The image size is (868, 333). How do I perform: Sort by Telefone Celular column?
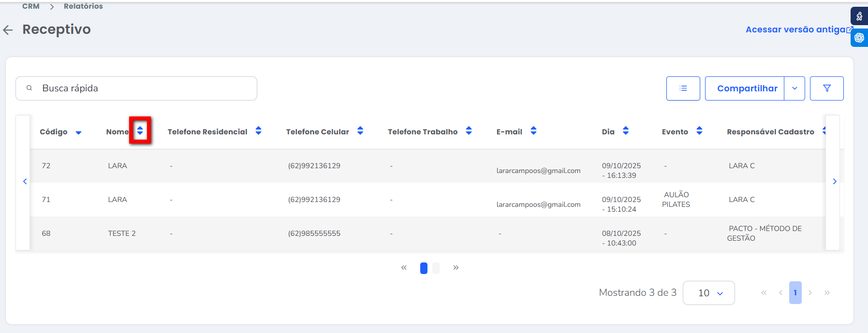[x=360, y=131]
